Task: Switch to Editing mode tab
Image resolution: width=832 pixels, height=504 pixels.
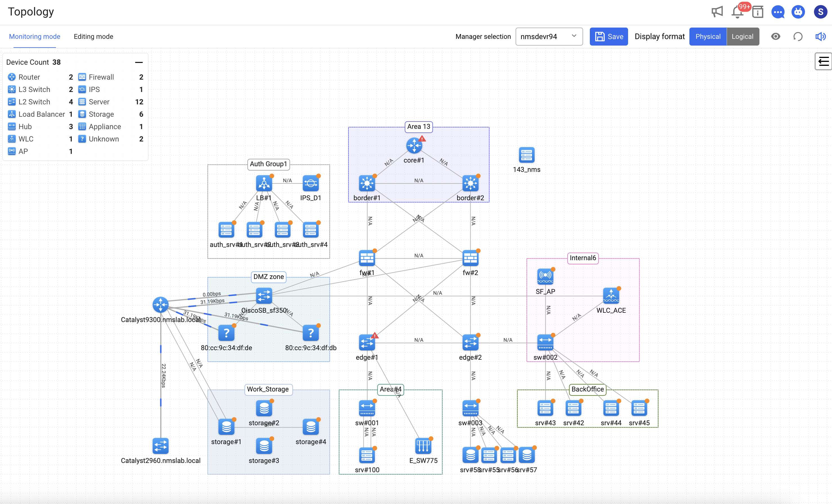Action: (94, 37)
